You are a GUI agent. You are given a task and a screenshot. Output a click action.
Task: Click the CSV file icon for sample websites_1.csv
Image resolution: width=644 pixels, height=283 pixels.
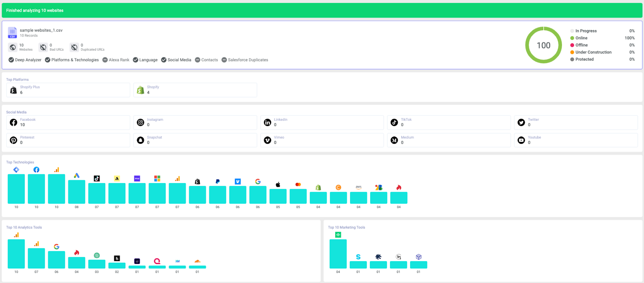point(12,33)
